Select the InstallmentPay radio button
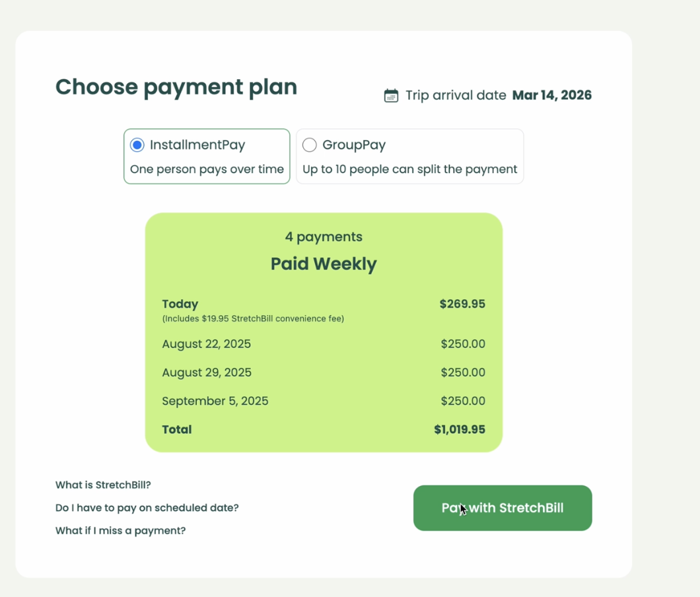 [x=137, y=145]
